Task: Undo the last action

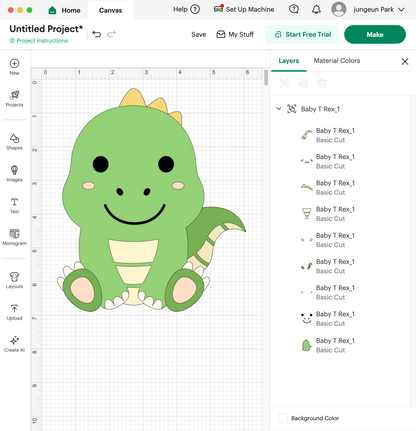Action: click(97, 34)
